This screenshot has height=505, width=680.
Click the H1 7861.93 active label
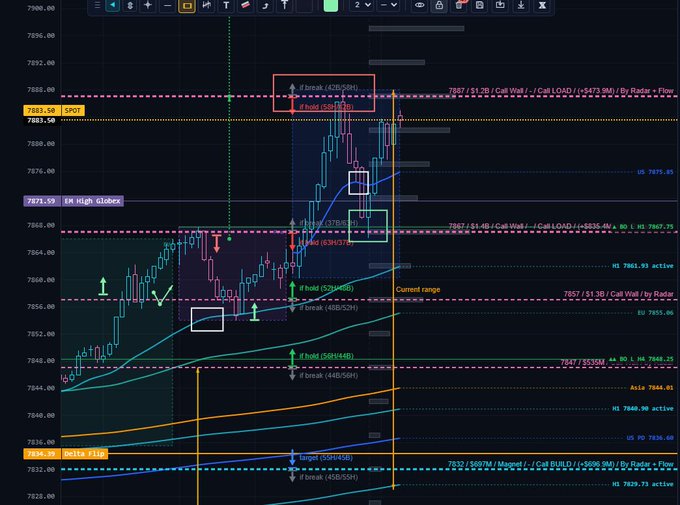pyautogui.click(x=643, y=266)
